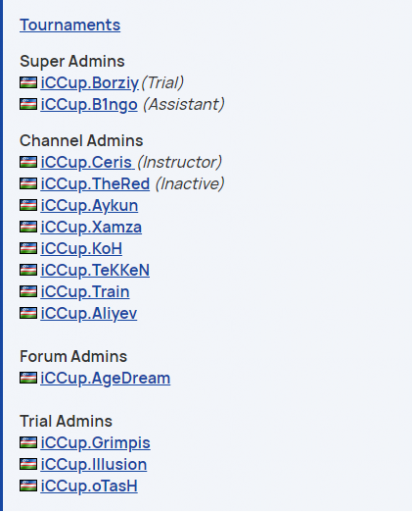Click the flag icon beside iCCup.Ceris

28,162
